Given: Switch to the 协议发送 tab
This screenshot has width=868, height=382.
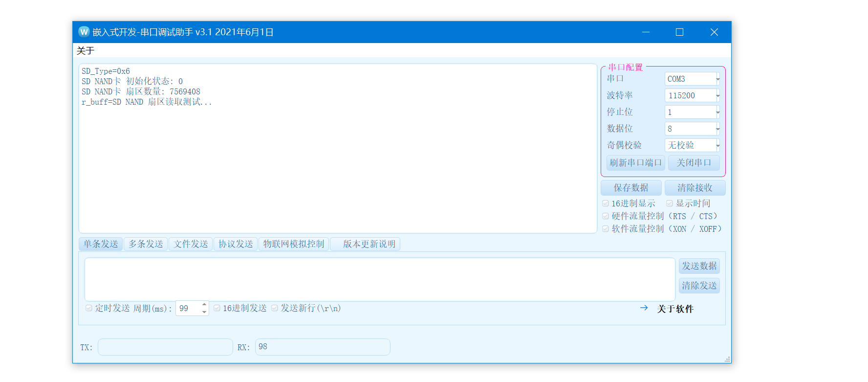Looking at the screenshot, I should tap(236, 244).
